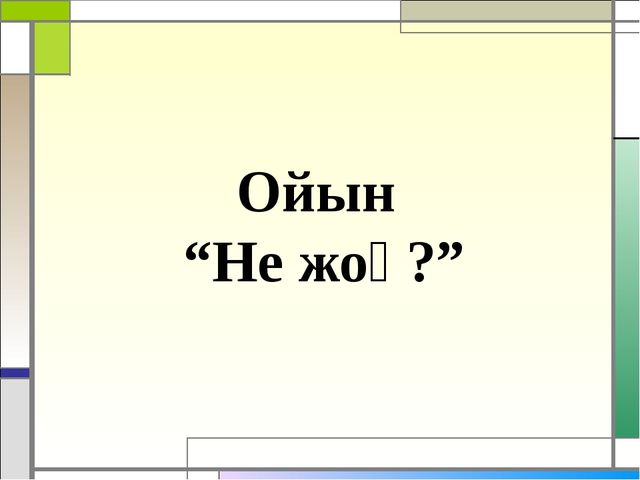Click the quoted text "Не жо ?"
This screenshot has height=480, width=640.
pos(324,262)
